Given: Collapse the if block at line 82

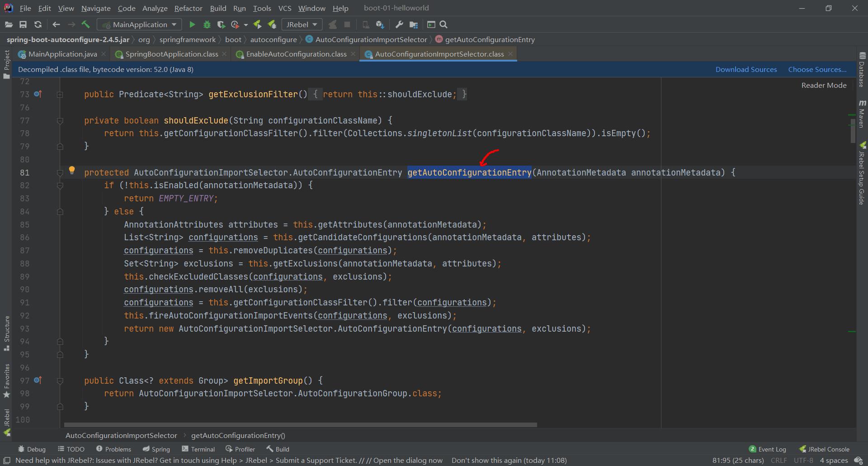Looking at the screenshot, I should pos(60,185).
